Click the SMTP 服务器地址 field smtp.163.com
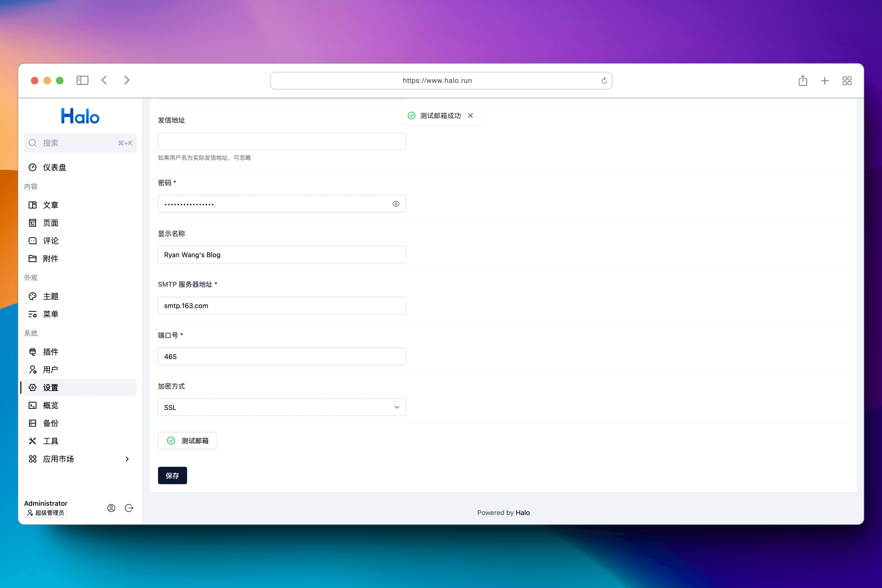This screenshot has height=588, width=882. 282,306
